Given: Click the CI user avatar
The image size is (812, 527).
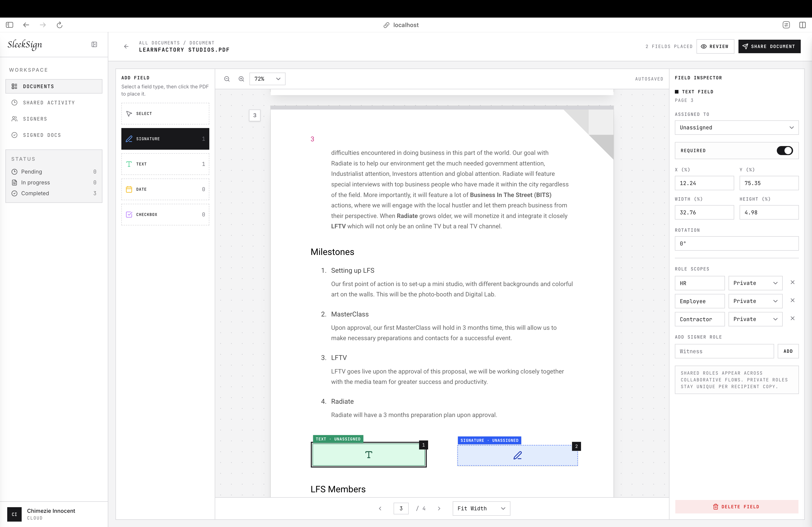Looking at the screenshot, I should 14,514.
